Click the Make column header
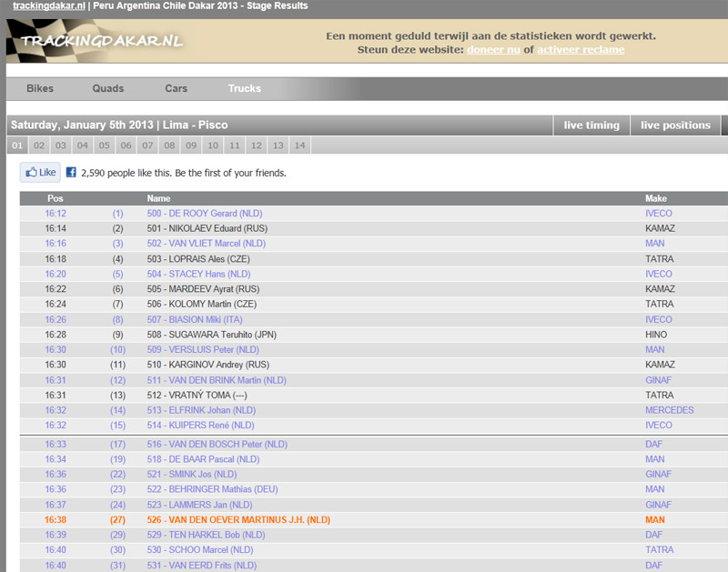Screen dimensions: 728x572 point(656,198)
